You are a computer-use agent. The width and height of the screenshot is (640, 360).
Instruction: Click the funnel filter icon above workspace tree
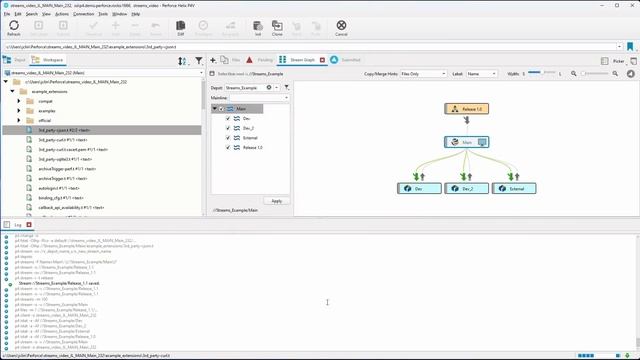198,61
